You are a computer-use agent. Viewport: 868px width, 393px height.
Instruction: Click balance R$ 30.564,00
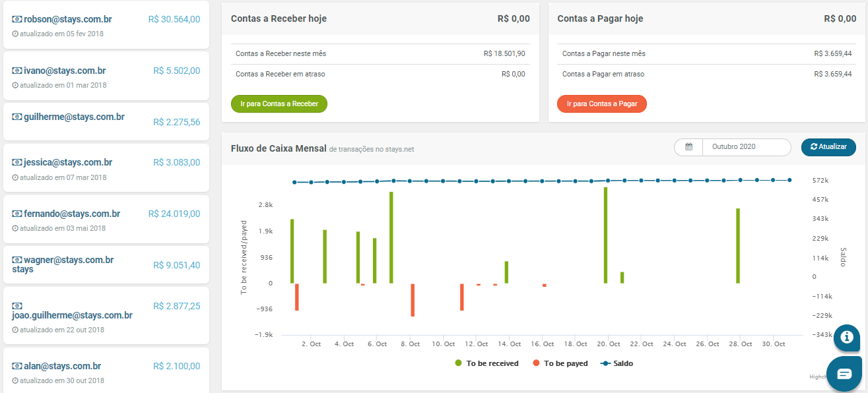(174, 20)
